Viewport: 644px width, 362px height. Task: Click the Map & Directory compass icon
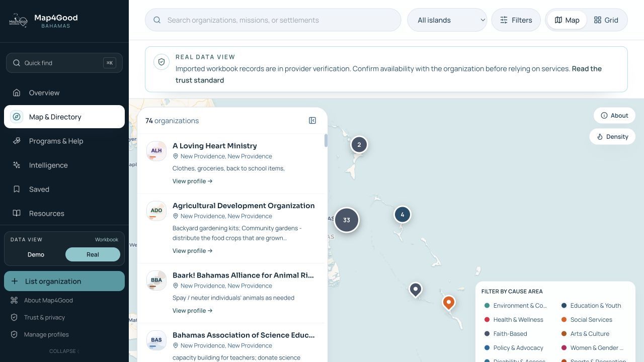[x=17, y=117]
